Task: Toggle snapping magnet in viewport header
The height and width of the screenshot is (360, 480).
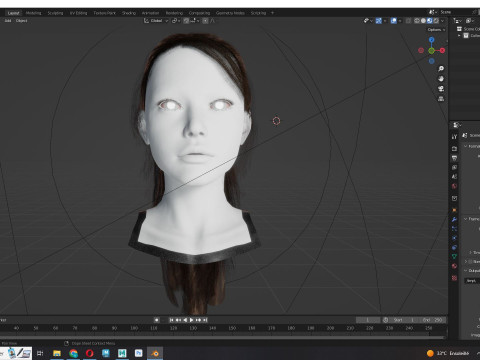Action: coord(186,21)
